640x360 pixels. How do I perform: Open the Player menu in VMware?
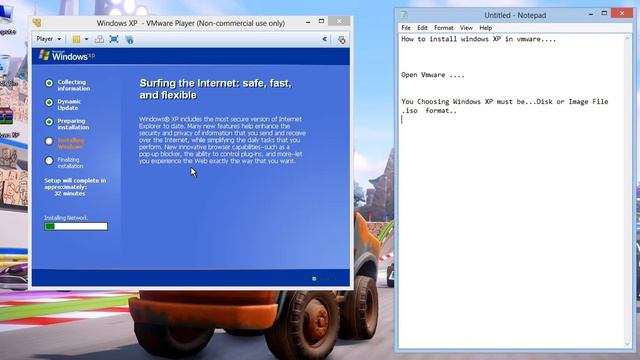tap(49, 39)
